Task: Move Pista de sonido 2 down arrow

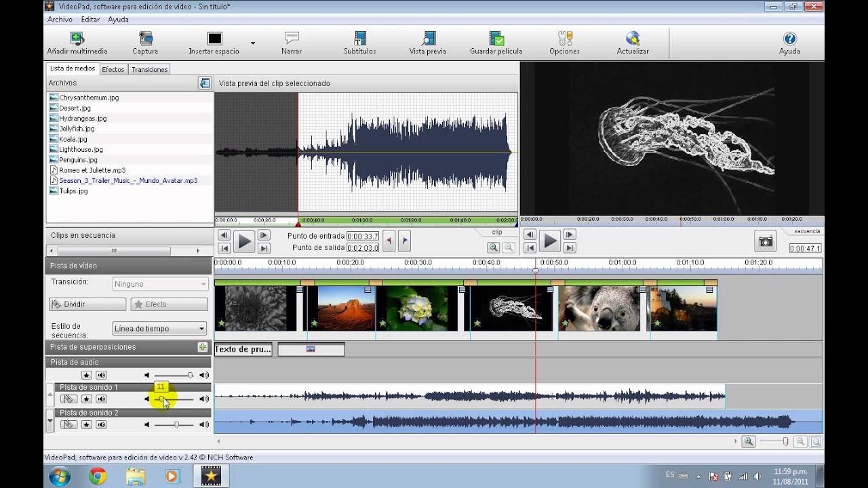Action: tap(50, 422)
